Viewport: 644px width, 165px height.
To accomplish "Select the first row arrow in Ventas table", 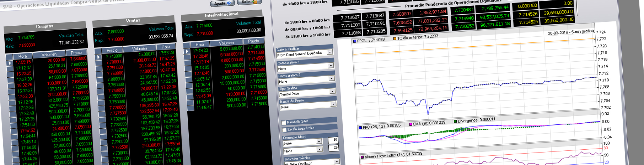I will (x=98, y=57).
